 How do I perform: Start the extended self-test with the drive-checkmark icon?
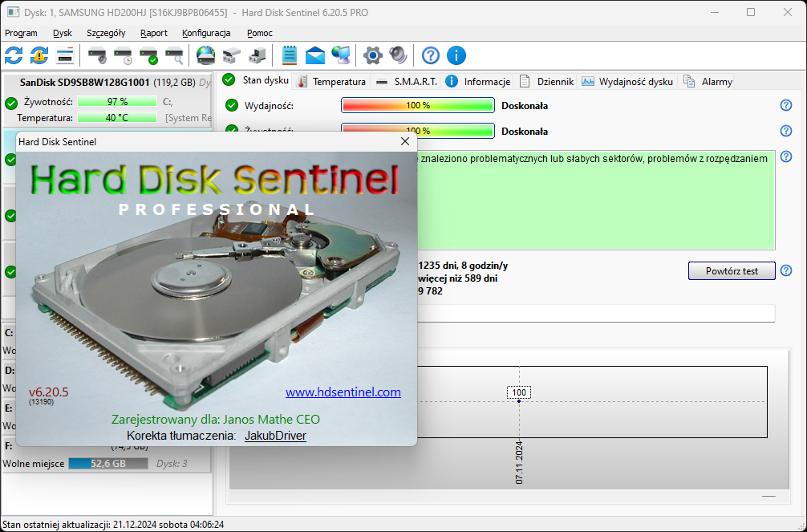point(148,55)
